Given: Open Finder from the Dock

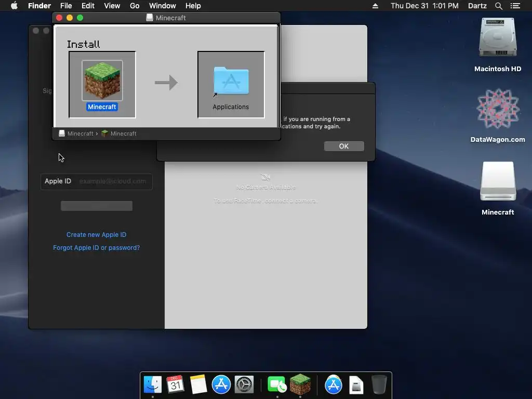Looking at the screenshot, I should pyautogui.click(x=152, y=385).
